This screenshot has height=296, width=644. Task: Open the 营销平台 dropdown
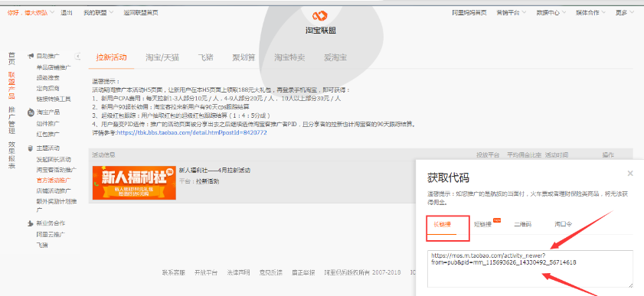[x=512, y=13]
